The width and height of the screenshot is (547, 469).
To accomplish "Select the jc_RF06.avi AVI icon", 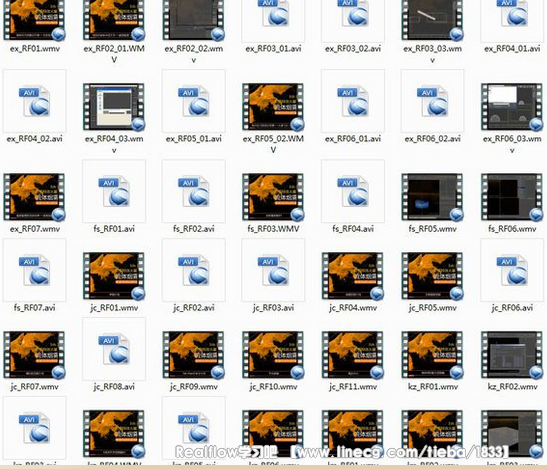I will click(512, 270).
